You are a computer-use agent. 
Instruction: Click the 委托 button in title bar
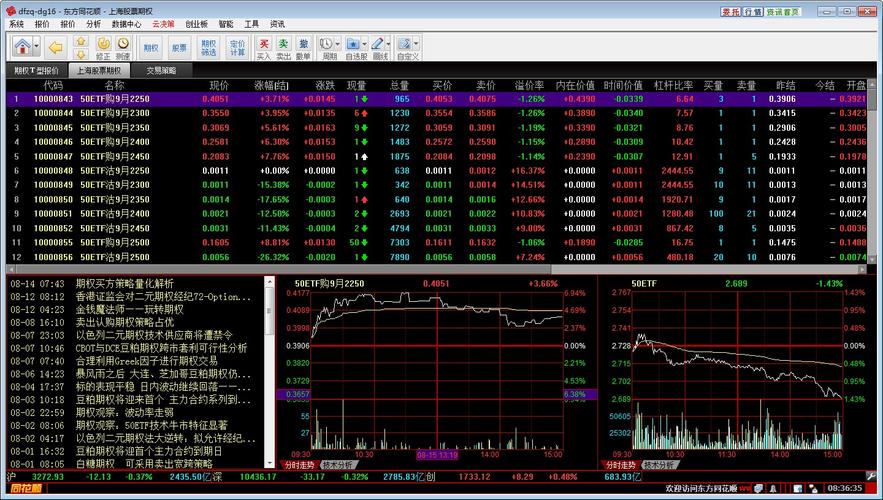pyautogui.click(x=731, y=11)
